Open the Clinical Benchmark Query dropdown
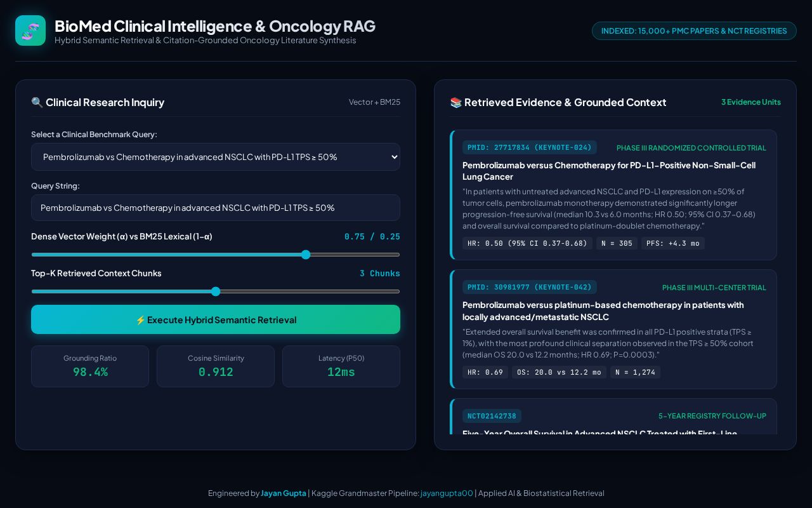 (x=216, y=157)
